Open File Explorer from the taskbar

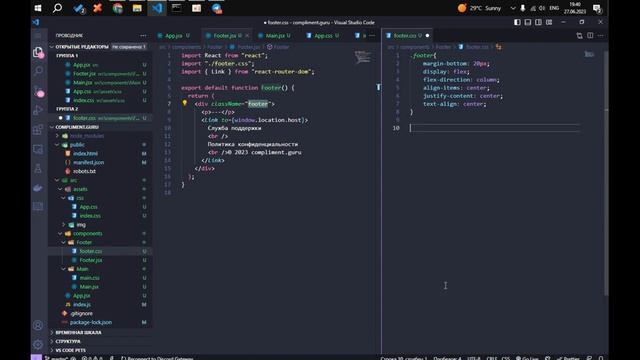click(x=137, y=8)
